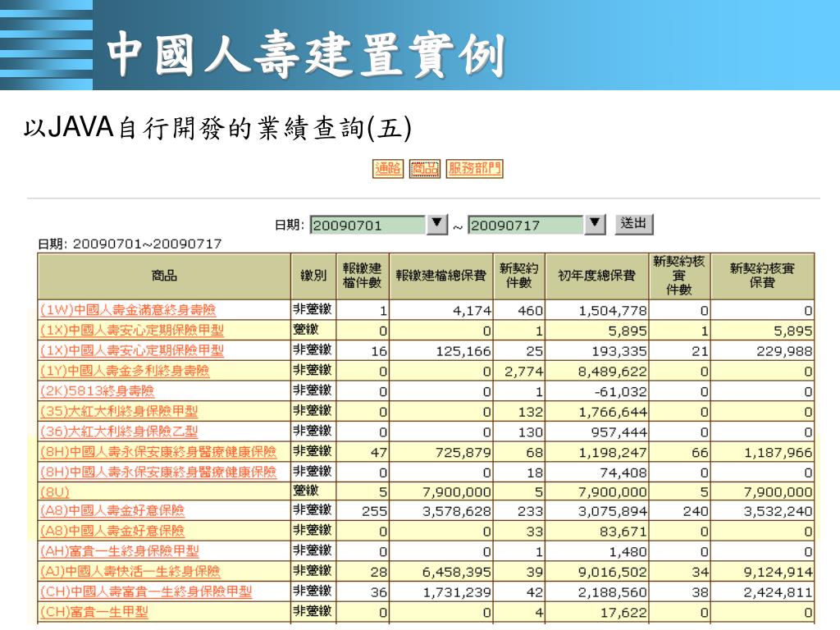This screenshot has height=630, width=840.
Task: Select the 商品 tab
Action: click(425, 169)
